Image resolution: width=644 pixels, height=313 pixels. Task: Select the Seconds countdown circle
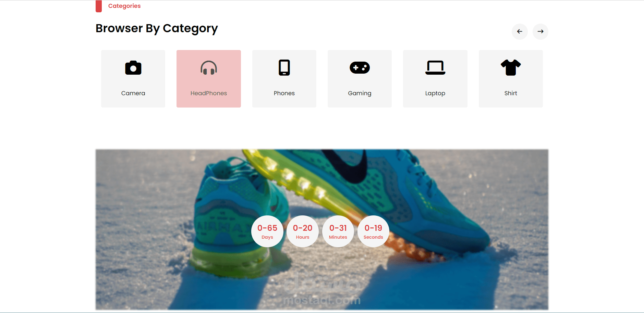(373, 231)
